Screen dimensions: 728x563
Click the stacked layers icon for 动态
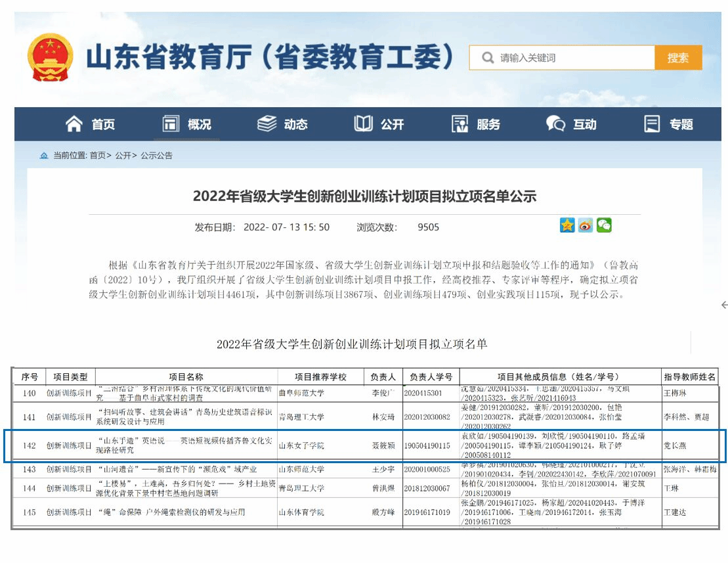pos(267,124)
